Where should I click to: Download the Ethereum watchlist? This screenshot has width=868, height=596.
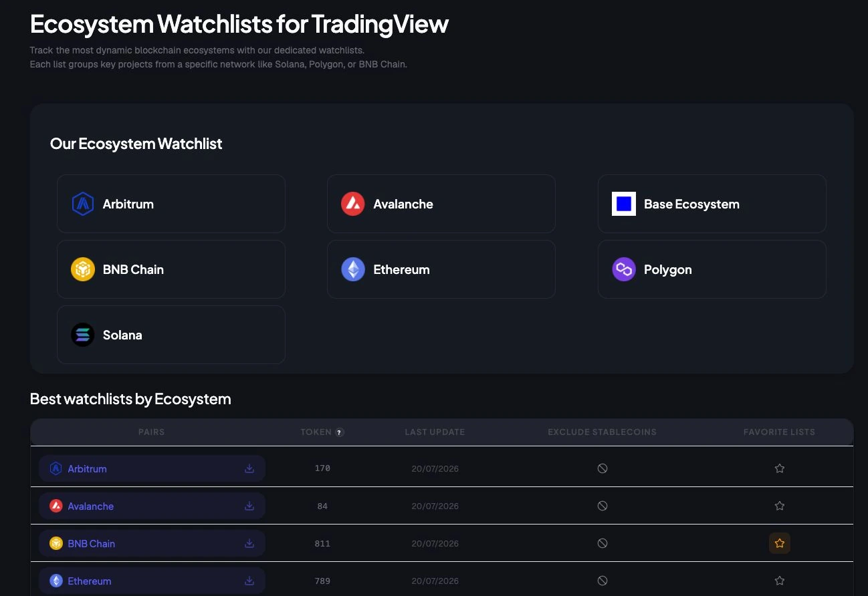click(x=249, y=581)
